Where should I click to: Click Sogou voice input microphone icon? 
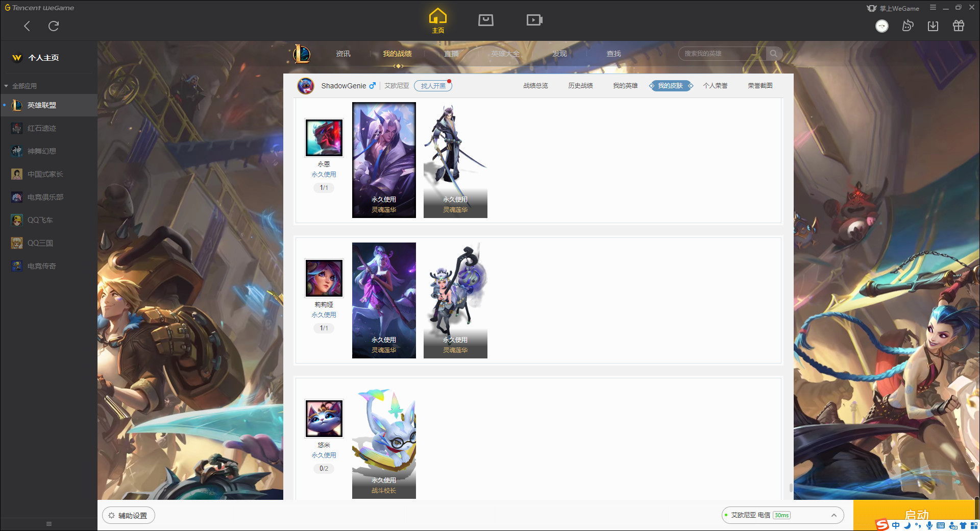pos(929,525)
